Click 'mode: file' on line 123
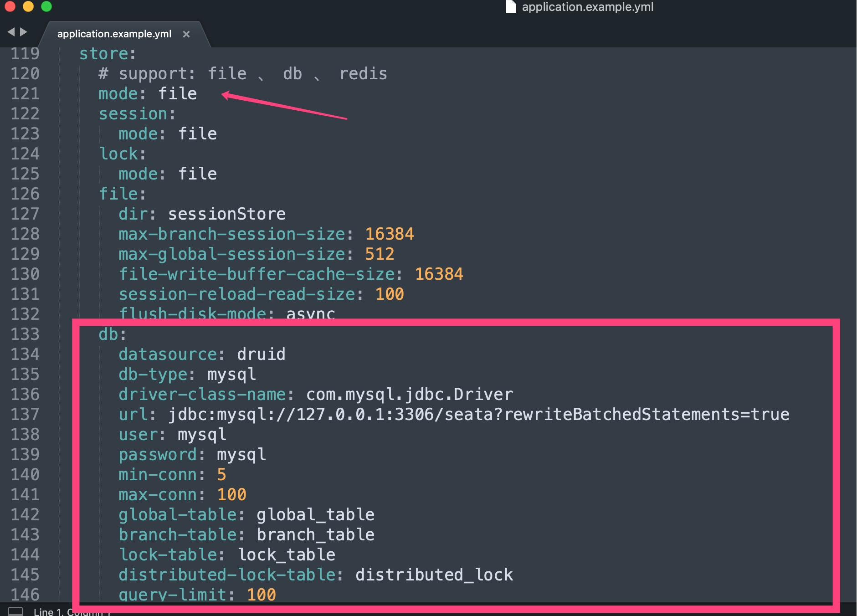 coord(168,134)
